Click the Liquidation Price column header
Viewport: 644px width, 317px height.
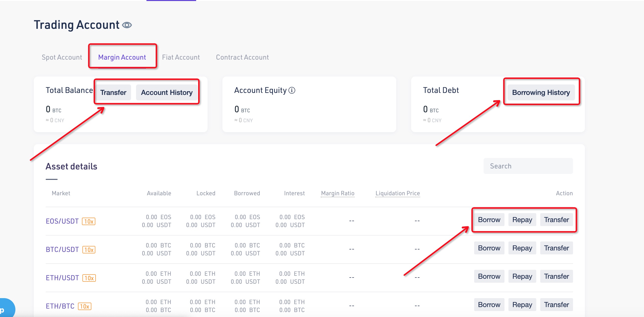[397, 193]
